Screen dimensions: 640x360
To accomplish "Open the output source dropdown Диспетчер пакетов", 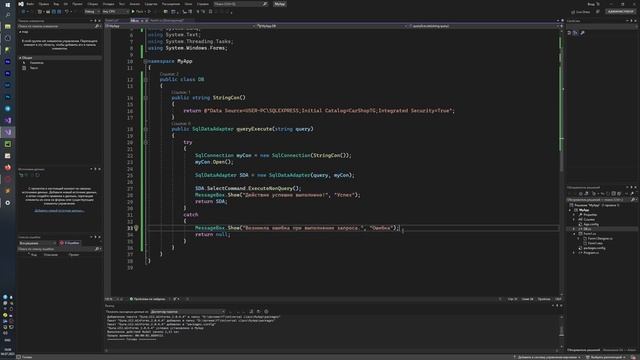I will coord(188,312).
